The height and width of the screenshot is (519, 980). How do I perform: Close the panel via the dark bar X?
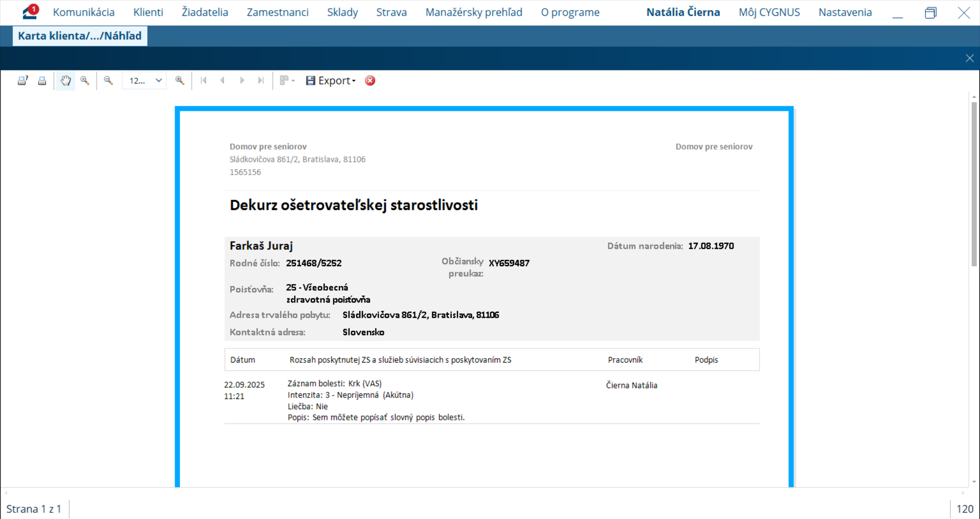[969, 58]
